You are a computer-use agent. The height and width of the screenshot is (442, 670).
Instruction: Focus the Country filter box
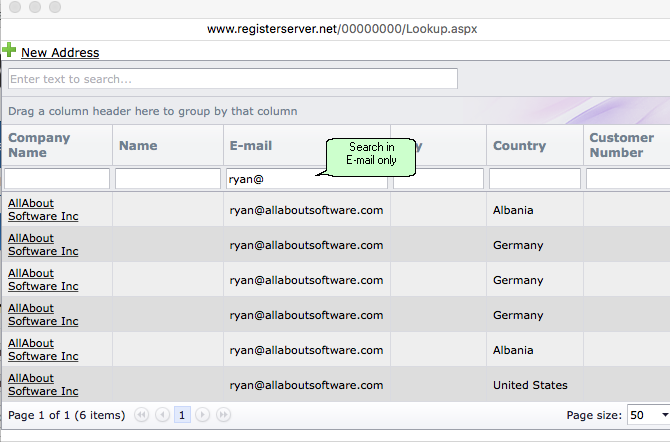pos(534,179)
